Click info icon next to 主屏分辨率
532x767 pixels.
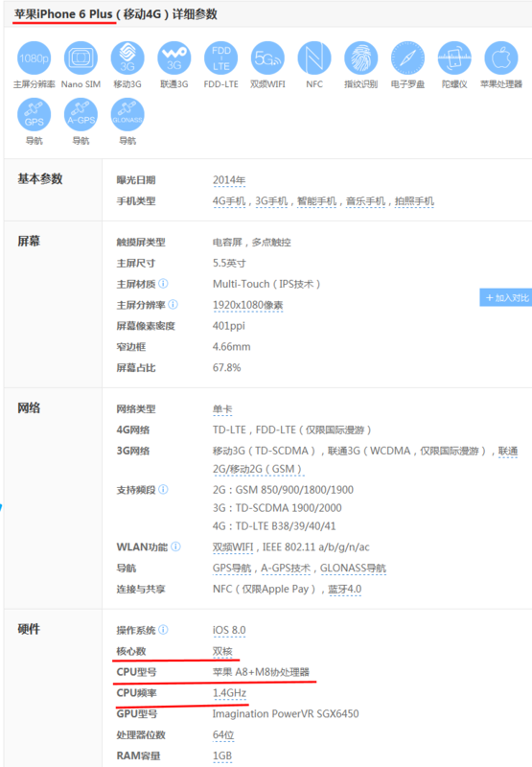pyautogui.click(x=173, y=304)
